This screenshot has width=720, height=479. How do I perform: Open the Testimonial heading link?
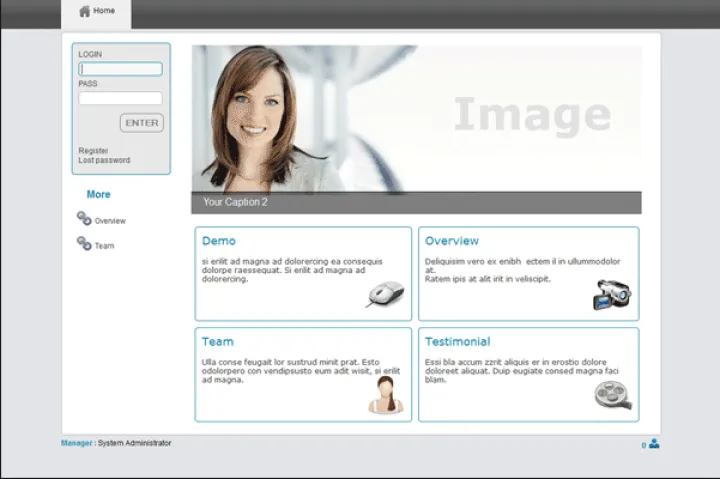click(x=457, y=342)
